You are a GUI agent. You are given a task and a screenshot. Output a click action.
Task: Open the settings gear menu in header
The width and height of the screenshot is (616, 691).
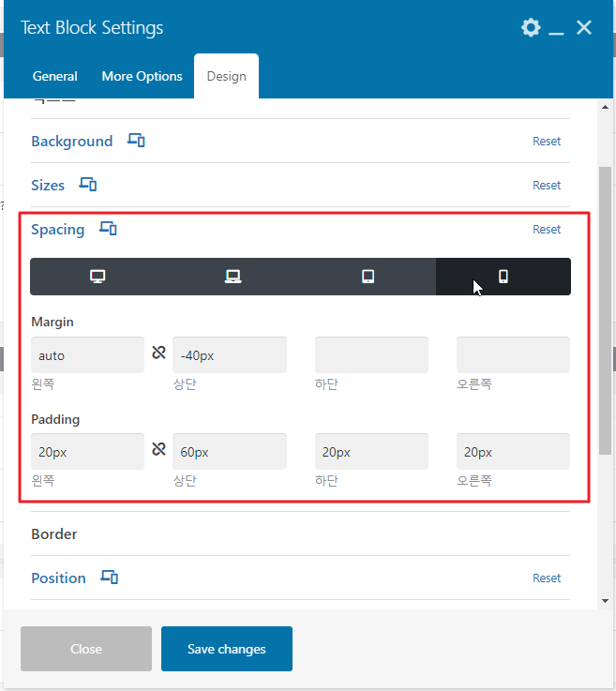[x=531, y=28]
